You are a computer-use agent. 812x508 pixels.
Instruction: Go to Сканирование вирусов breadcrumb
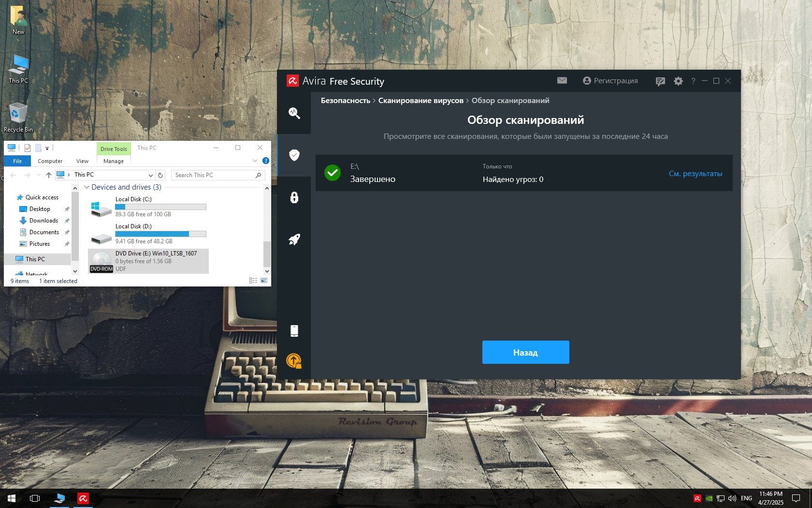pos(420,101)
